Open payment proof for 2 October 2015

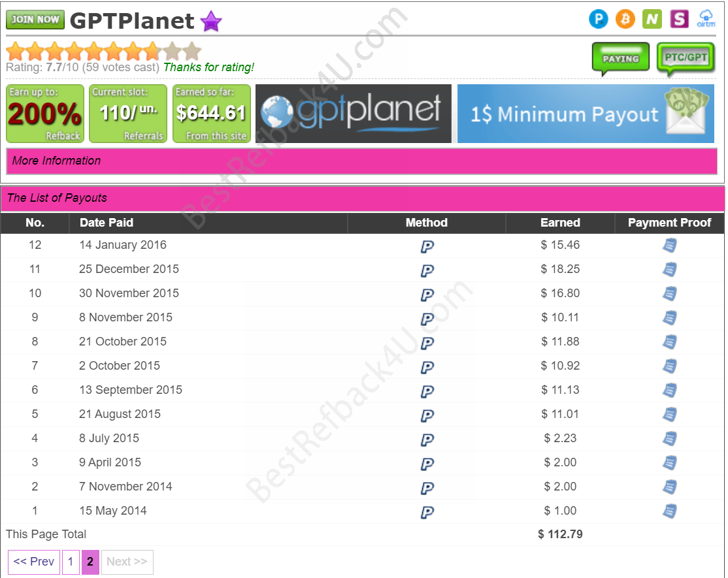click(x=669, y=366)
